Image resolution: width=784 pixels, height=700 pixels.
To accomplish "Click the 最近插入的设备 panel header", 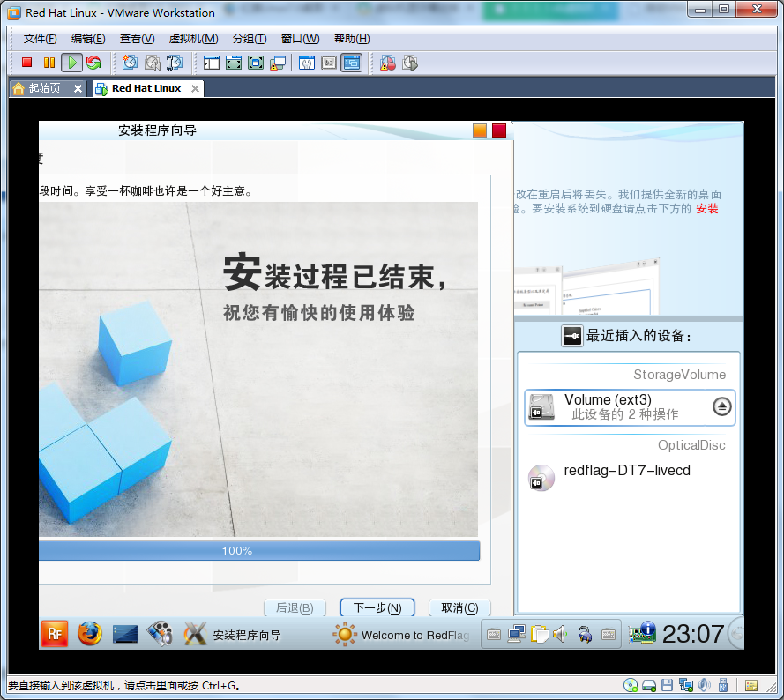I will (627, 336).
